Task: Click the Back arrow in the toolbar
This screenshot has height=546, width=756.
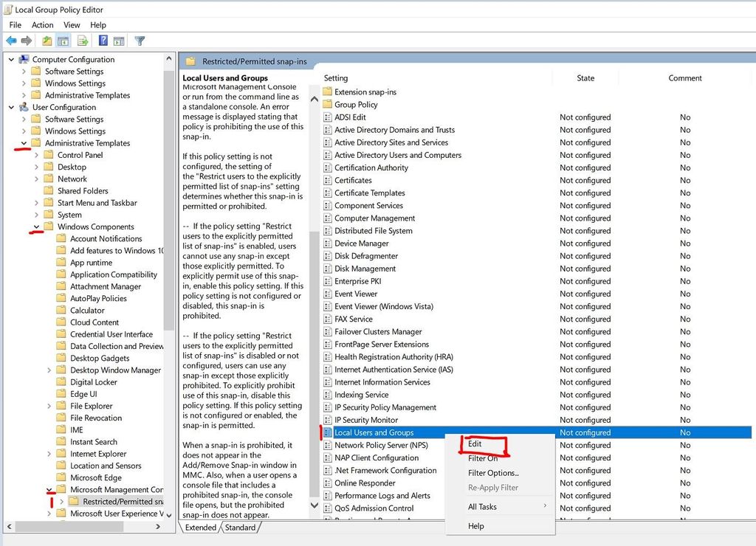Action: pos(11,41)
